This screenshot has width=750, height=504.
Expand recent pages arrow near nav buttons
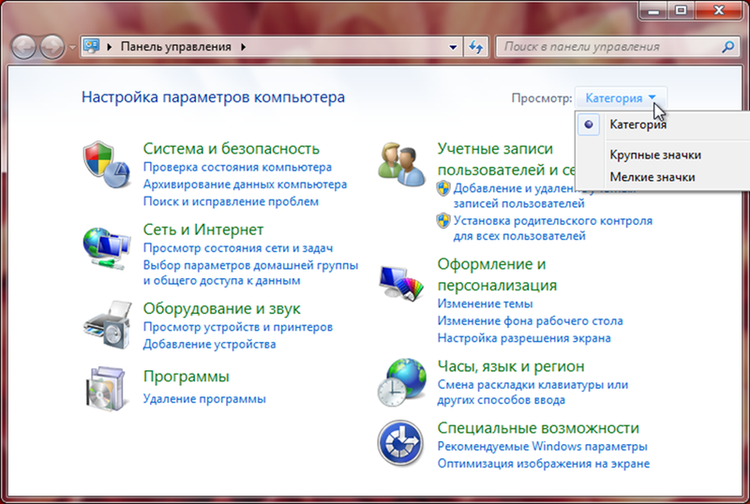(72, 47)
